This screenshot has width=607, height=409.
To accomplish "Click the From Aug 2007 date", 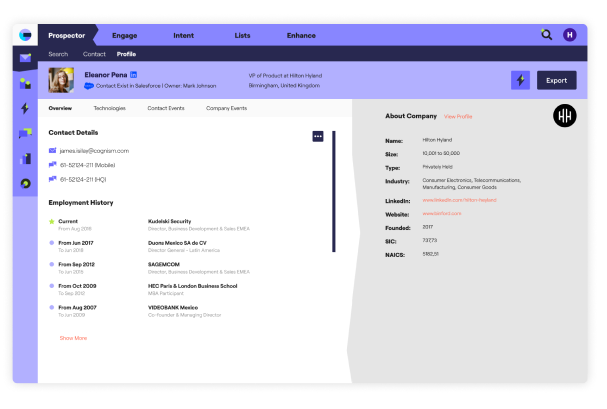I will [x=77, y=308].
